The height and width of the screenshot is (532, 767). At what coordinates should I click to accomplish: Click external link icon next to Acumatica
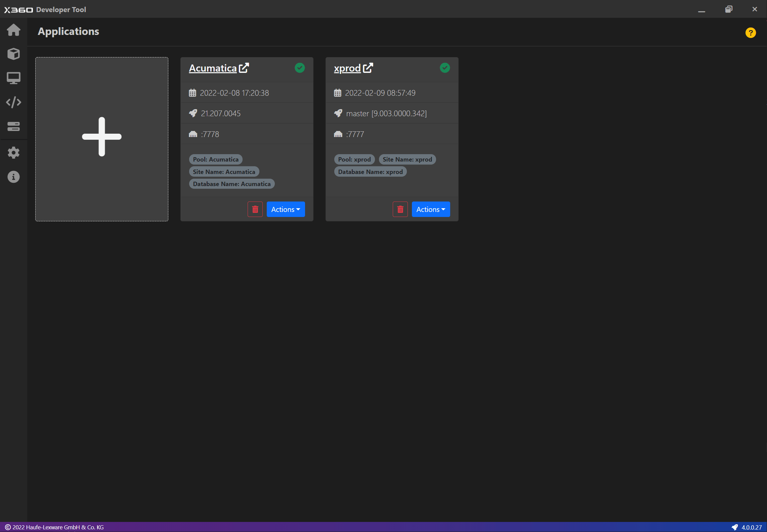(244, 68)
